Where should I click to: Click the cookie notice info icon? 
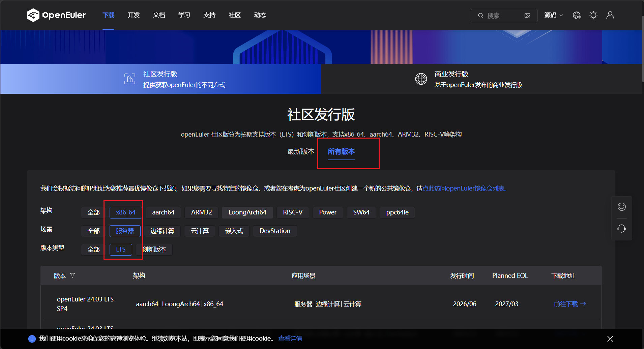(x=32, y=339)
